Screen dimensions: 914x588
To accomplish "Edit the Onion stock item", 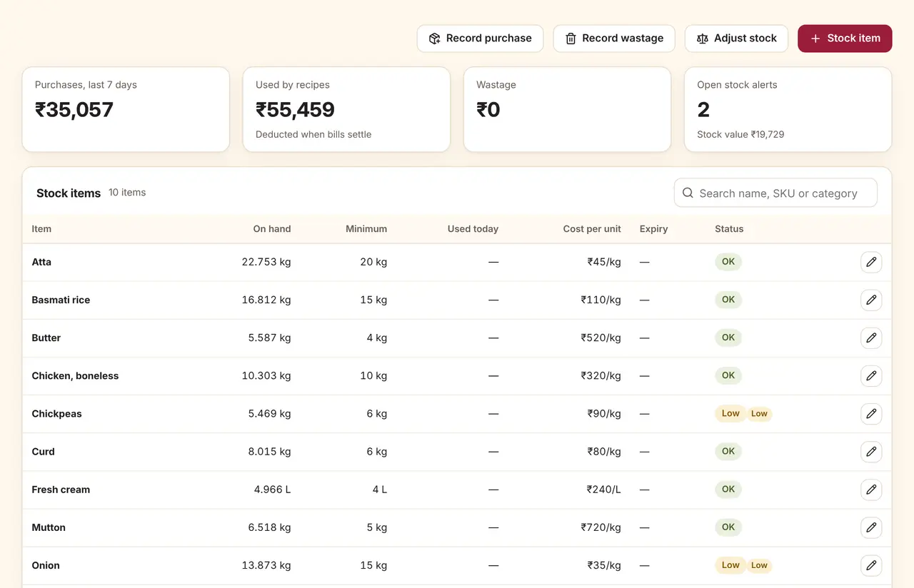I will click(x=871, y=565).
